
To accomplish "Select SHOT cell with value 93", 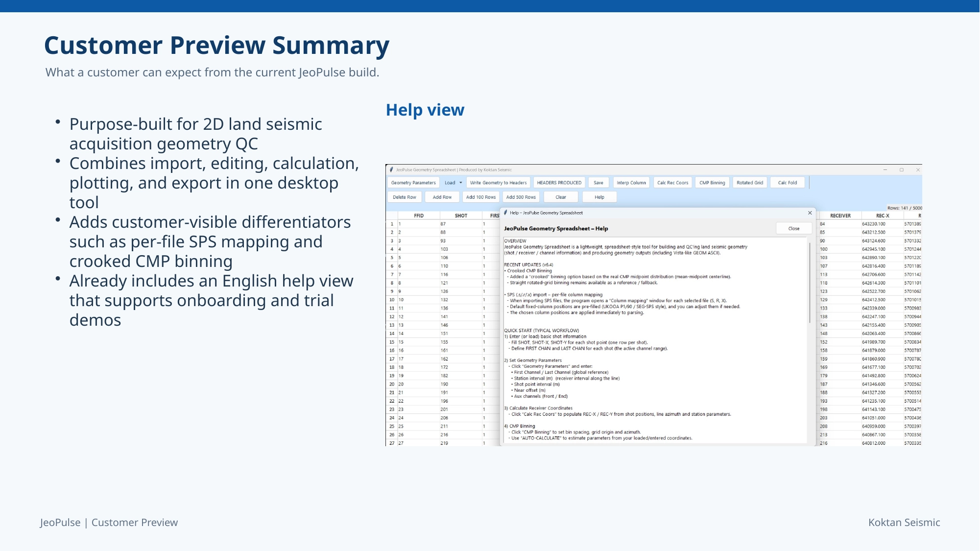I will [x=461, y=241].
